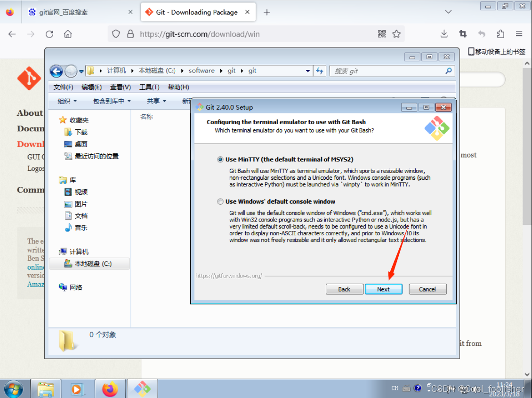The width and height of the screenshot is (532, 398).
Task: Go to Firefox home page icon
Action: tap(68, 34)
